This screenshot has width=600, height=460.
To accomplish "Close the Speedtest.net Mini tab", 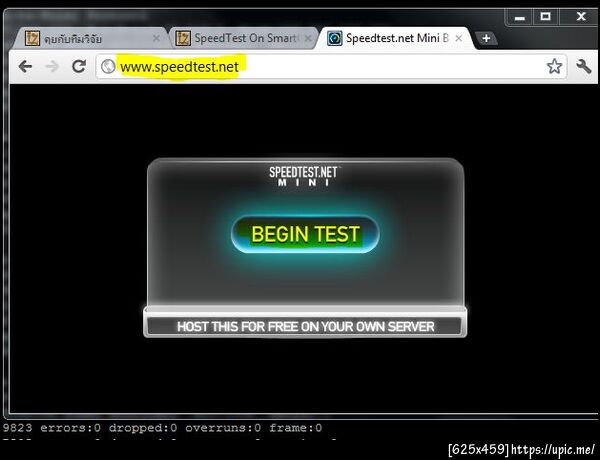I will tap(458, 38).
